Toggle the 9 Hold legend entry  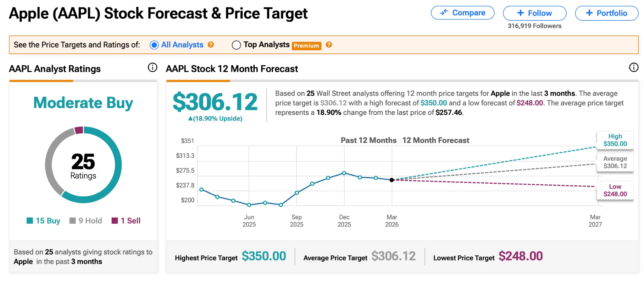(85, 221)
